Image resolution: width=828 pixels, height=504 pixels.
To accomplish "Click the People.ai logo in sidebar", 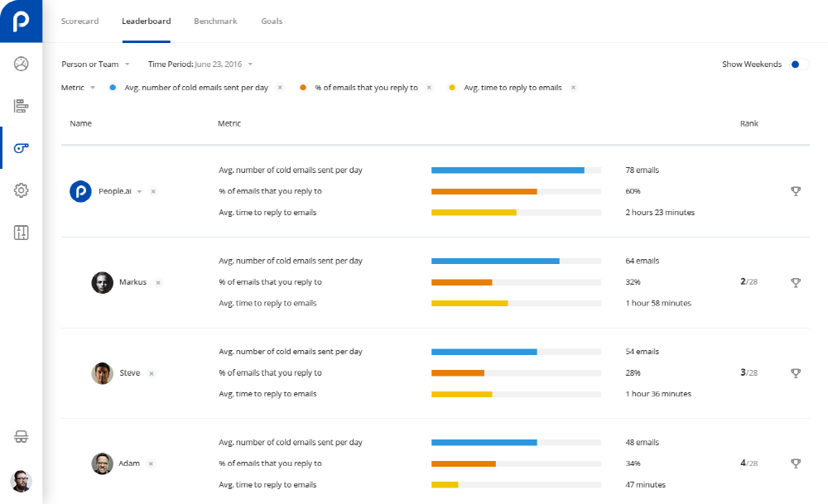I will click(x=21, y=21).
